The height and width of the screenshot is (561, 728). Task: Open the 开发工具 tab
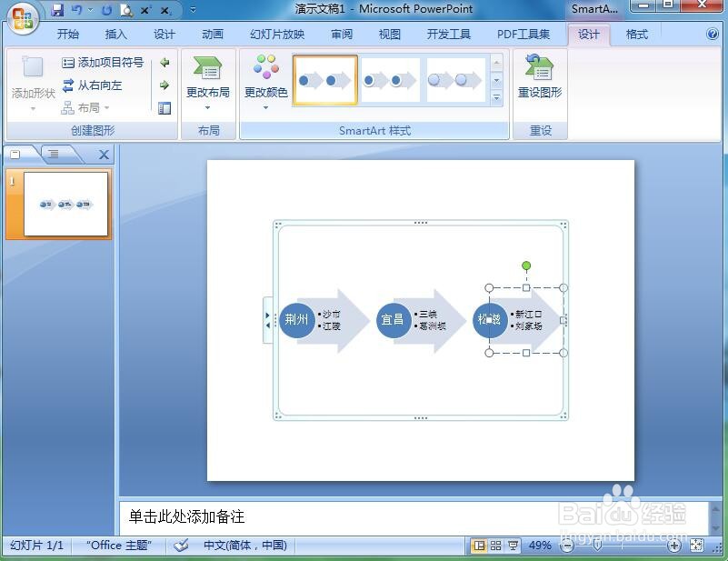[x=448, y=34]
